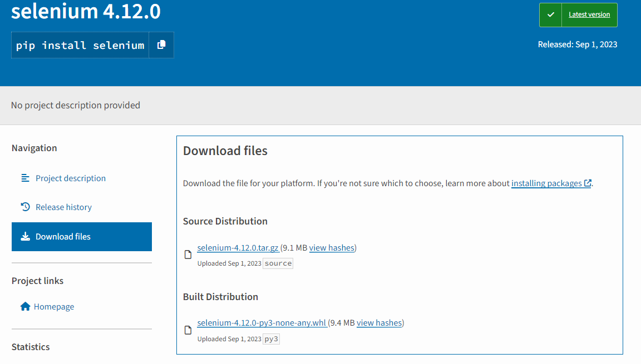Visit the project Homepage link
This screenshot has height=364, width=641.
click(54, 306)
